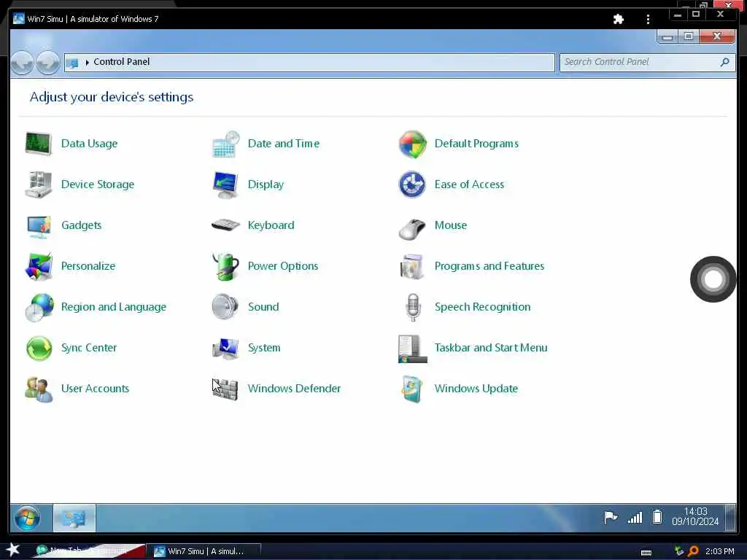Viewport: 747px width, 560px height.
Task: Click the battery tray icon
Action: (657, 517)
